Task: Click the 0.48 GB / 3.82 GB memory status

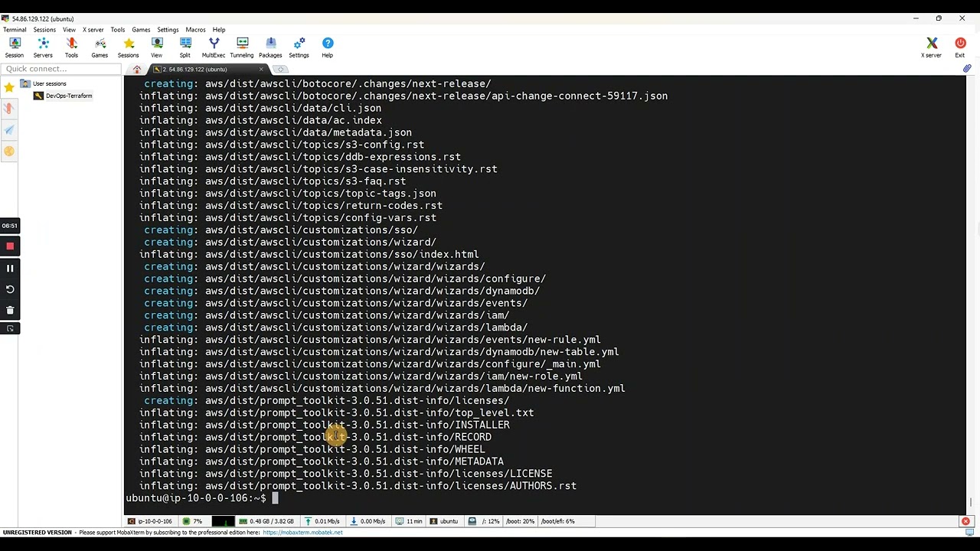Action: (267, 521)
